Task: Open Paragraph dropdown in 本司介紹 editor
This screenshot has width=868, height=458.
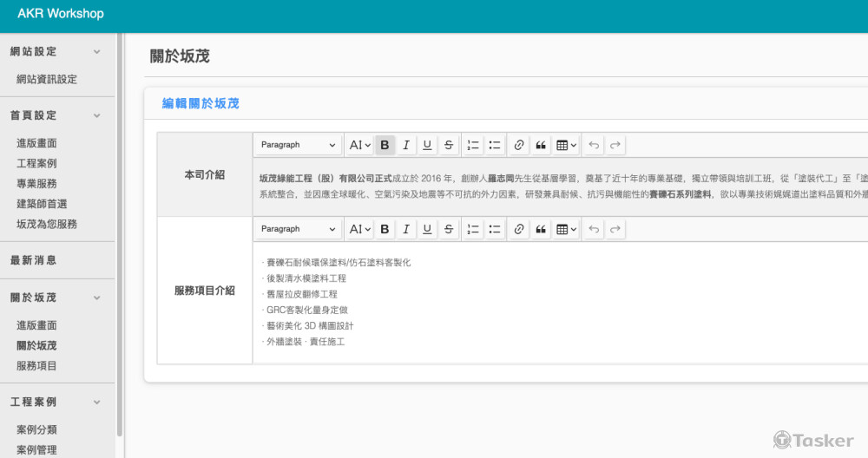Action: pos(298,145)
